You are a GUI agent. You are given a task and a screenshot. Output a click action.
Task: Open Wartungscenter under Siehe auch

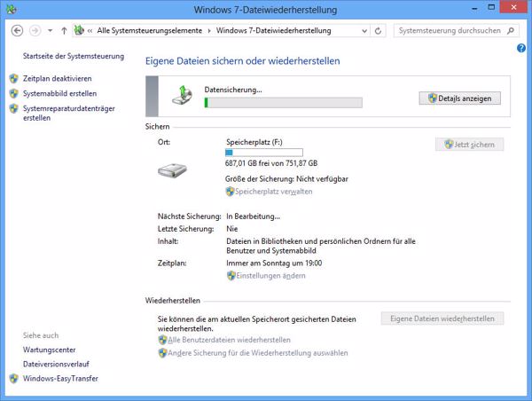tap(49, 350)
